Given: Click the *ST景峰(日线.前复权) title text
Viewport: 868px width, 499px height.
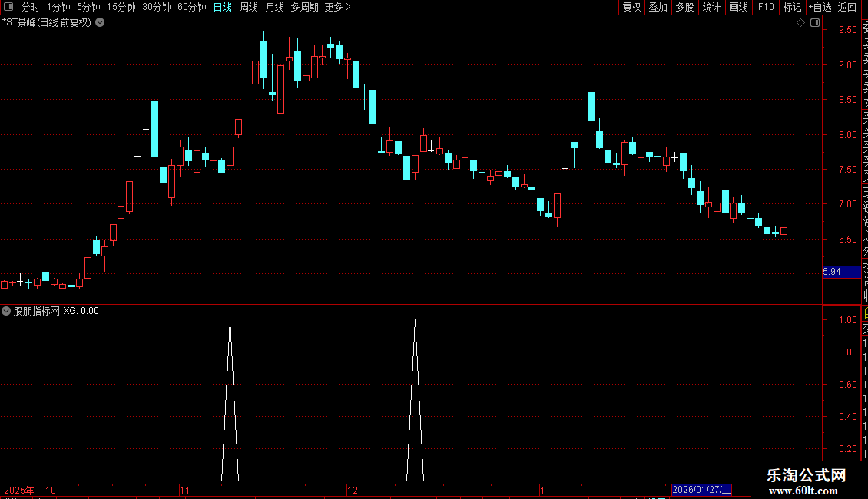Looking at the screenshot, I should [x=47, y=23].
